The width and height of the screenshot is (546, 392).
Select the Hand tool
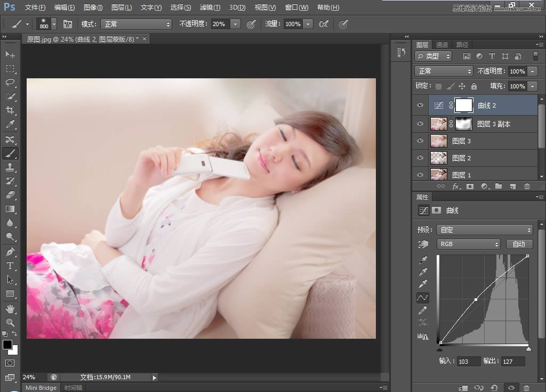tap(10, 308)
